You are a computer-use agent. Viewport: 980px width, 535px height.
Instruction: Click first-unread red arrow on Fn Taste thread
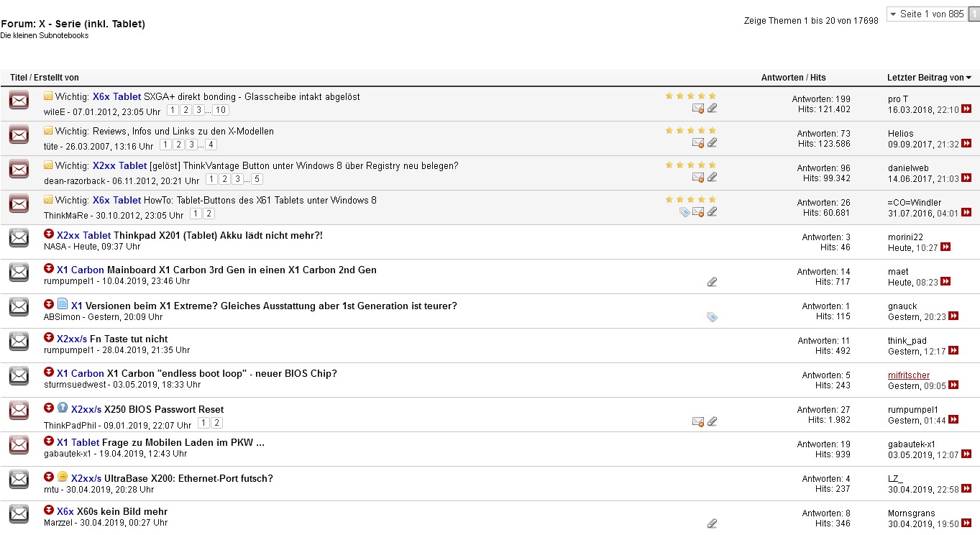pos(49,338)
